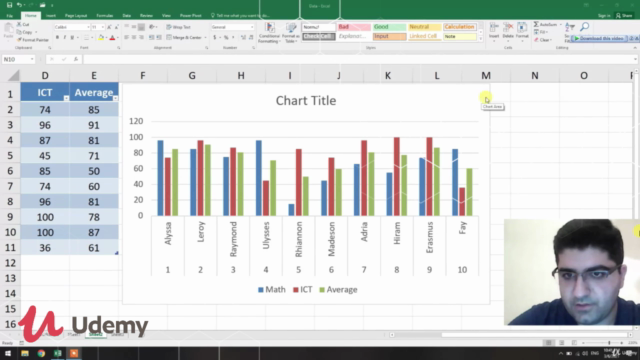Undo the last action
The width and height of the screenshot is (640, 360).
pyautogui.click(x=19, y=5)
